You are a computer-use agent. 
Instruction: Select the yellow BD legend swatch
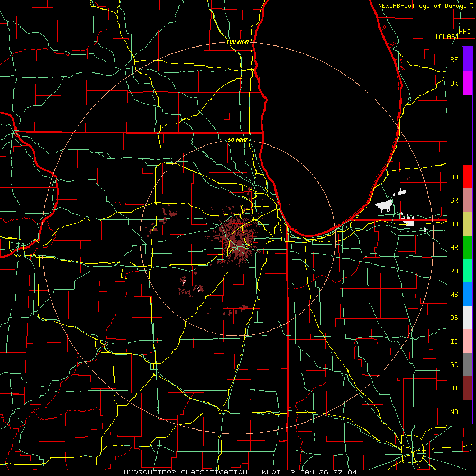pyautogui.click(x=467, y=224)
